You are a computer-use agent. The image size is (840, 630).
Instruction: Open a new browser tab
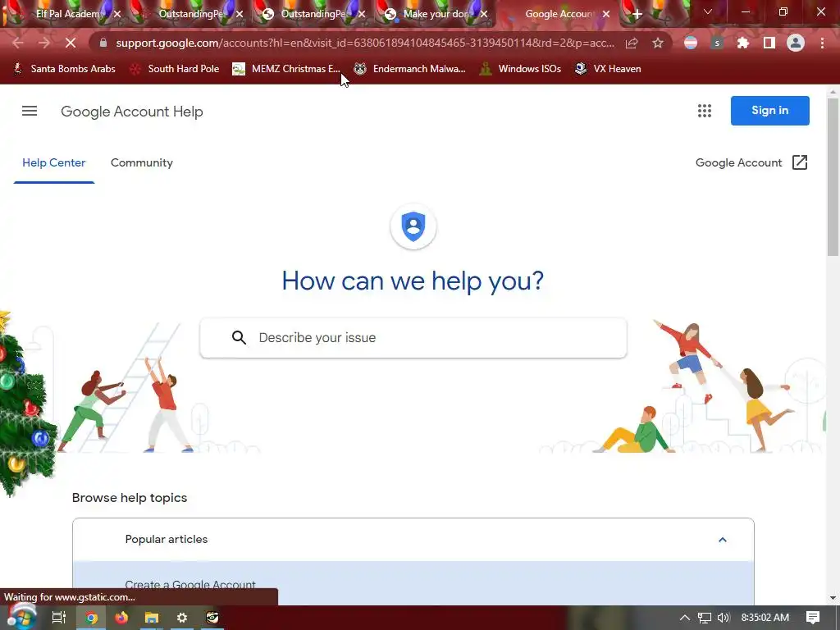tap(637, 14)
